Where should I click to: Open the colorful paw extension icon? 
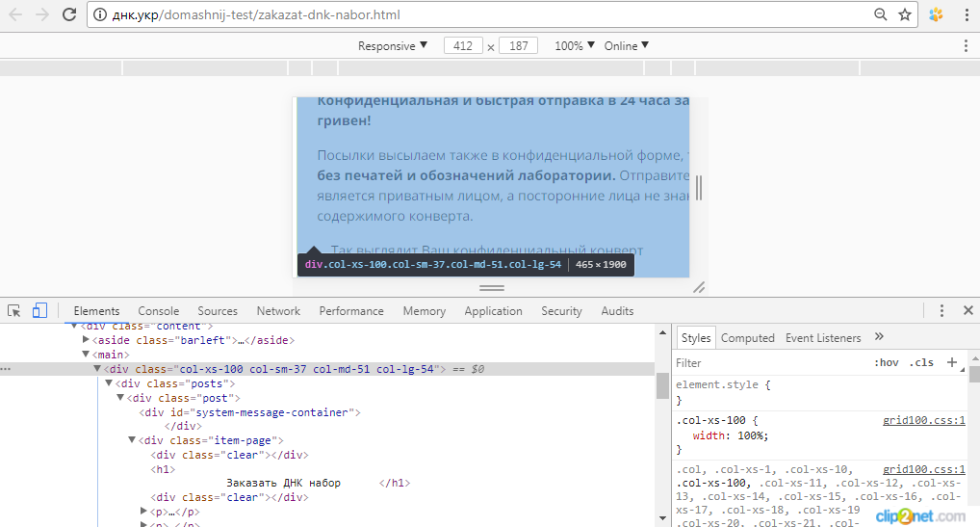pyautogui.click(x=936, y=14)
